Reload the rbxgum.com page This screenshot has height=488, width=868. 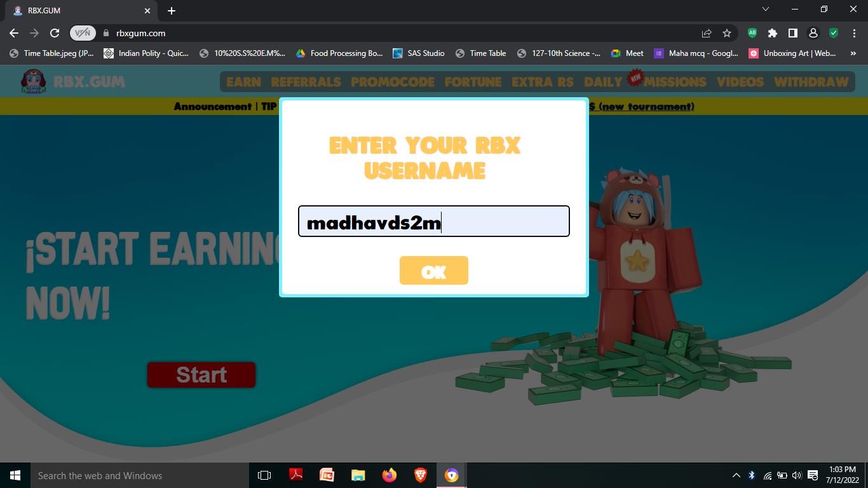[55, 33]
